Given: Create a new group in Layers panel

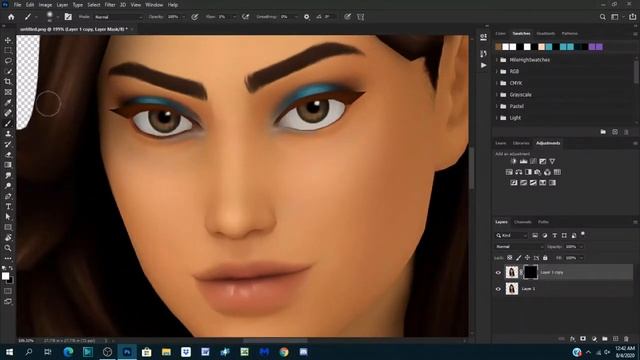Looking at the screenshot, I should (604, 339).
